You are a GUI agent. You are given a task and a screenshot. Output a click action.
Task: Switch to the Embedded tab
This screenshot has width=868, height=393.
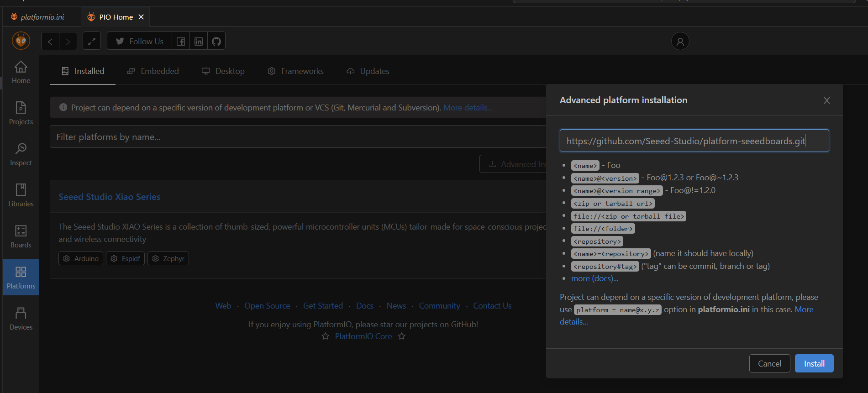(x=153, y=71)
